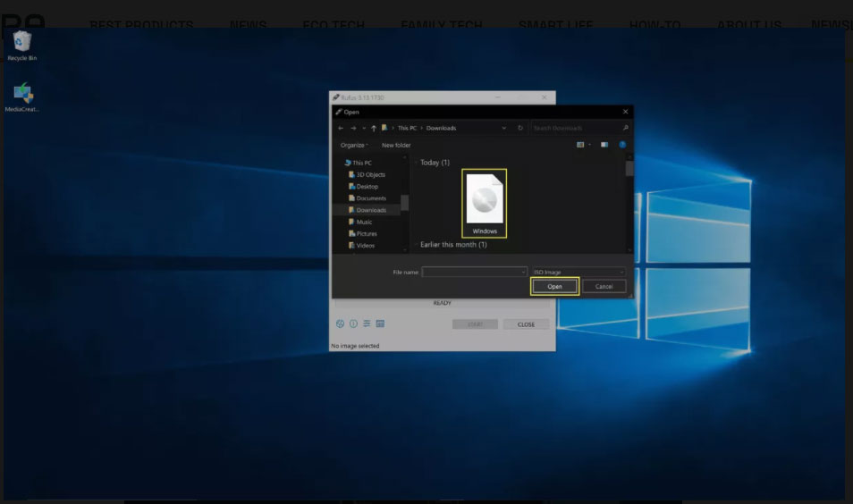Screen dimensions: 853x504
Task: Click the file list scrollbar thumb
Action: click(629, 169)
